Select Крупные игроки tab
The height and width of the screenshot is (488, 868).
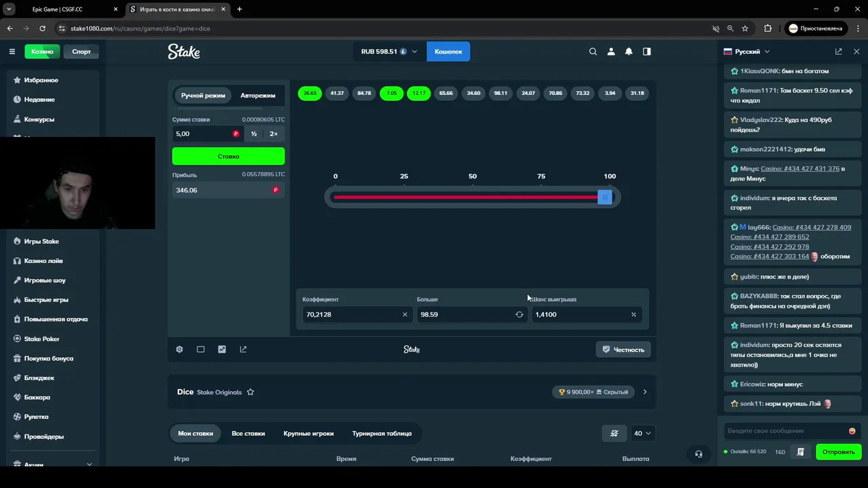(x=309, y=433)
